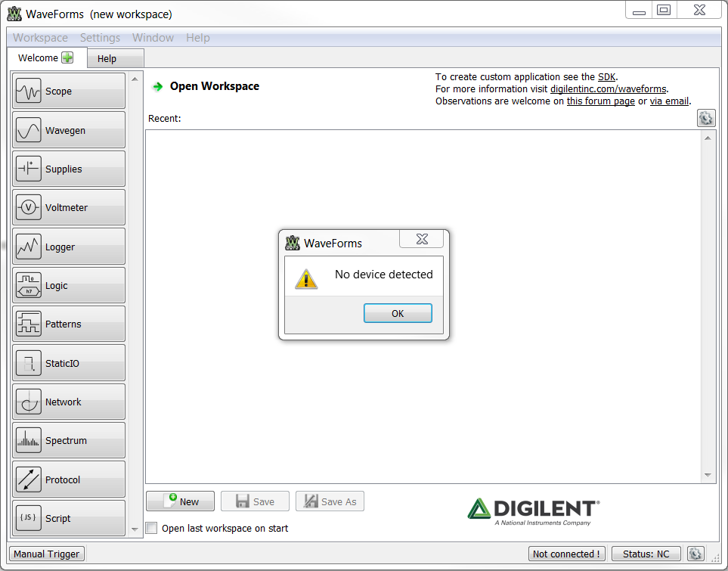Visit the digilentinc.com/waveforms link
The width and height of the screenshot is (728, 571).
pos(609,88)
